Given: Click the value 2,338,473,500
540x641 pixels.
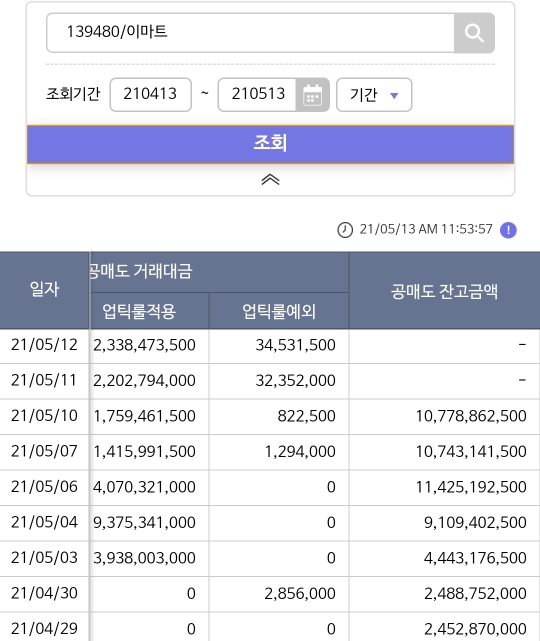Looking at the screenshot, I should pos(144,345).
